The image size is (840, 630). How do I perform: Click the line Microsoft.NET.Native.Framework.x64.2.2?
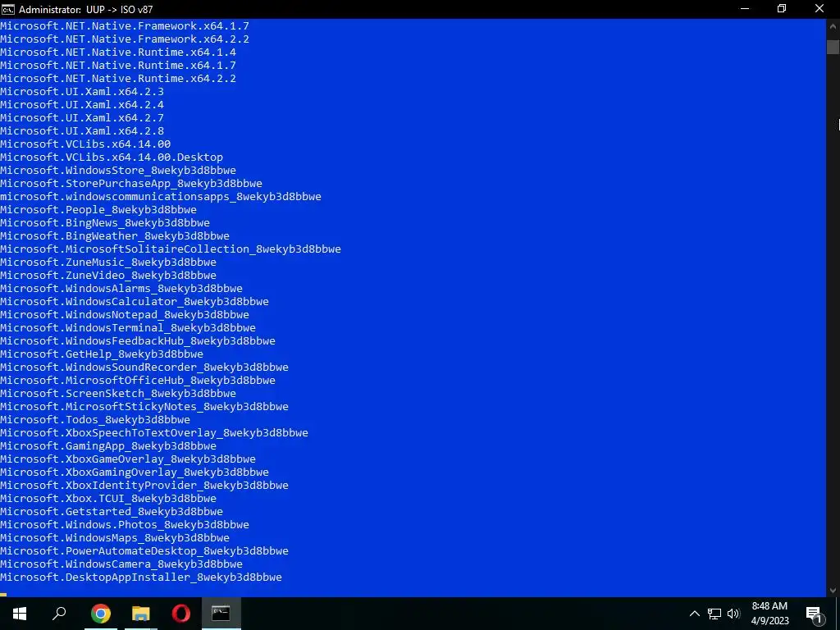point(125,39)
